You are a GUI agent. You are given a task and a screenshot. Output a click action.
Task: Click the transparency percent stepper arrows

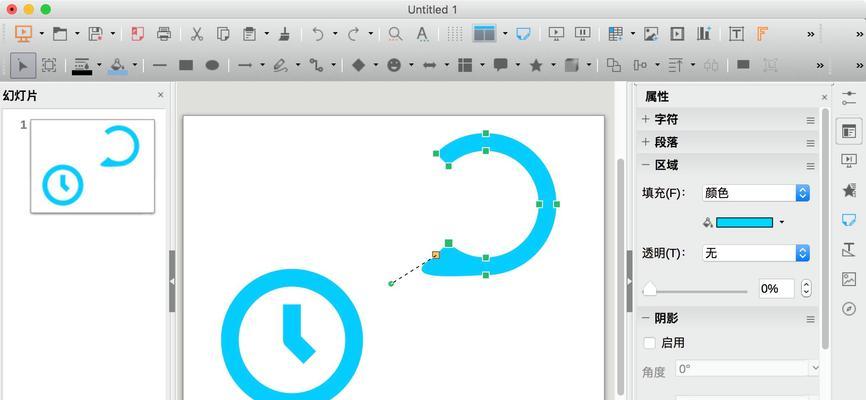[806, 288]
